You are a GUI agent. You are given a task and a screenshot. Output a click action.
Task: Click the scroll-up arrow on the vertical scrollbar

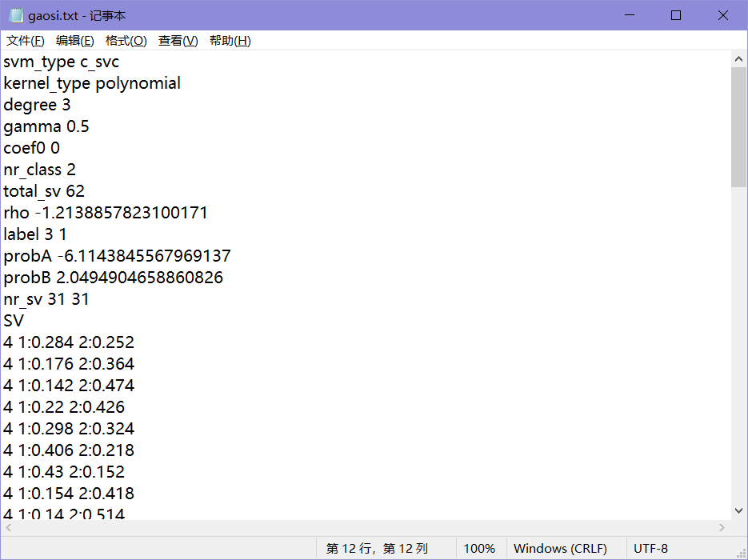(x=738, y=58)
